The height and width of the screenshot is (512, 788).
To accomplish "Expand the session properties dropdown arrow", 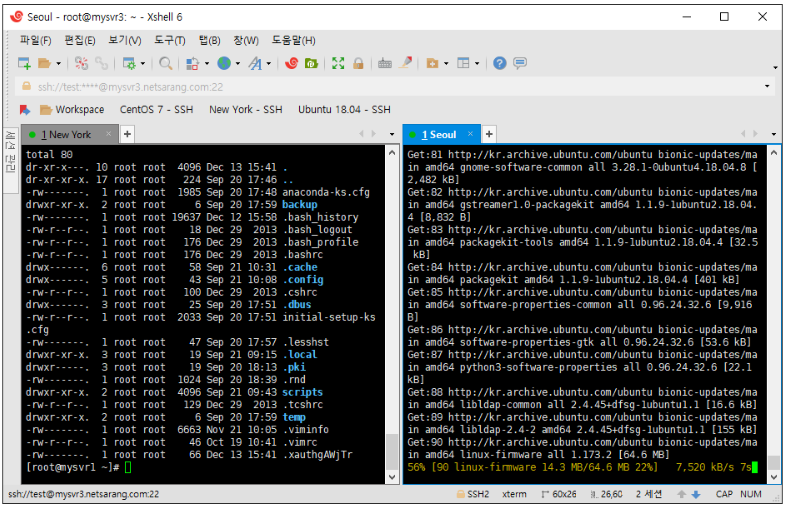I will (143, 64).
